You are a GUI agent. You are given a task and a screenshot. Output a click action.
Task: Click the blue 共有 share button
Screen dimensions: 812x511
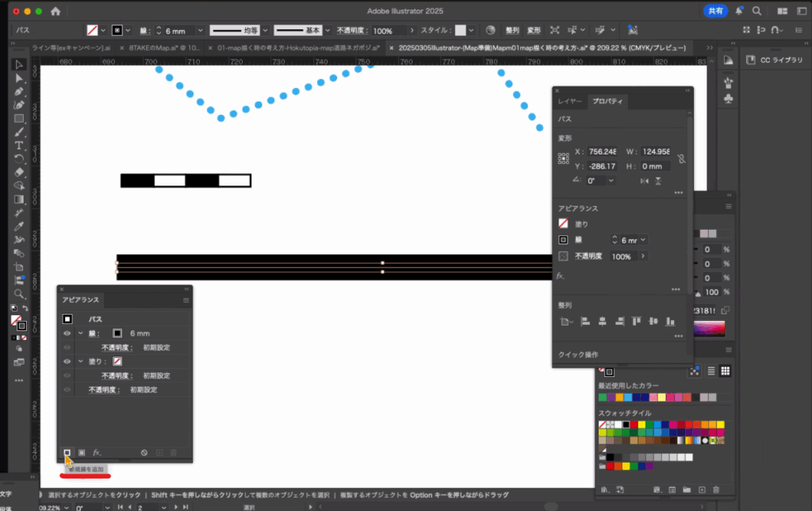pos(715,11)
